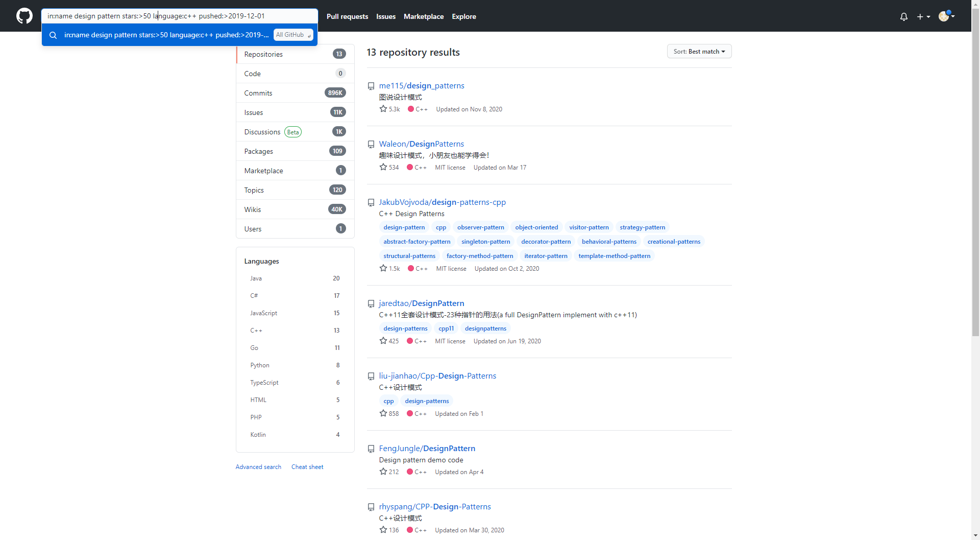
Task: Click the repo icon beside Waleon/DesignPatterns
Action: [371, 145]
